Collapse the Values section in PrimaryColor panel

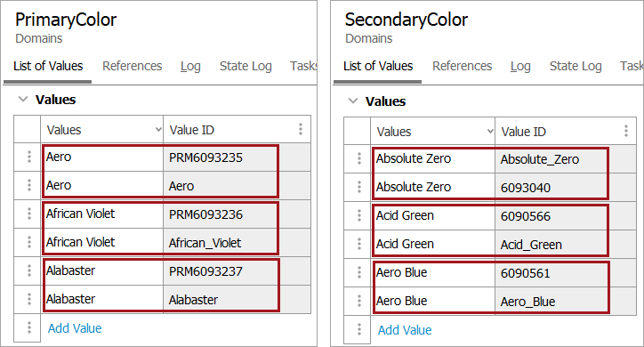[x=23, y=99]
